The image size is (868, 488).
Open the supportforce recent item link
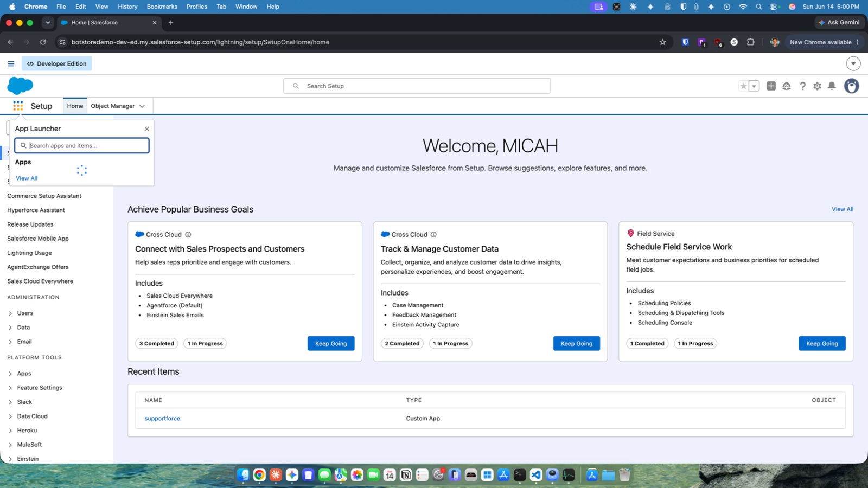click(162, 419)
